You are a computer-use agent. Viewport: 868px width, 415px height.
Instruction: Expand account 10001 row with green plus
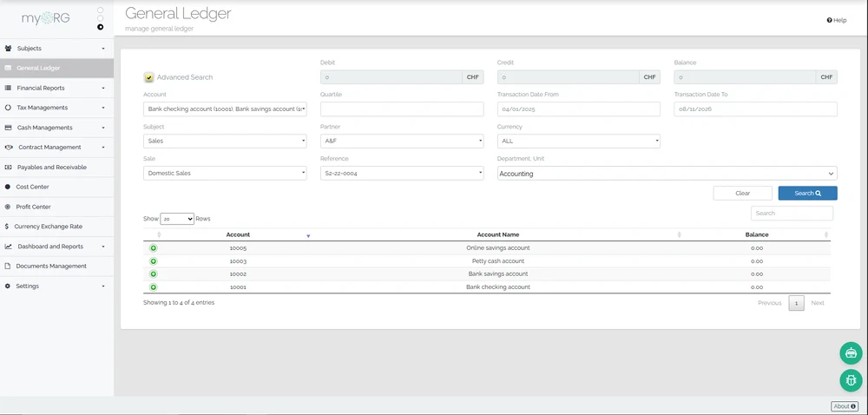pyautogui.click(x=154, y=287)
